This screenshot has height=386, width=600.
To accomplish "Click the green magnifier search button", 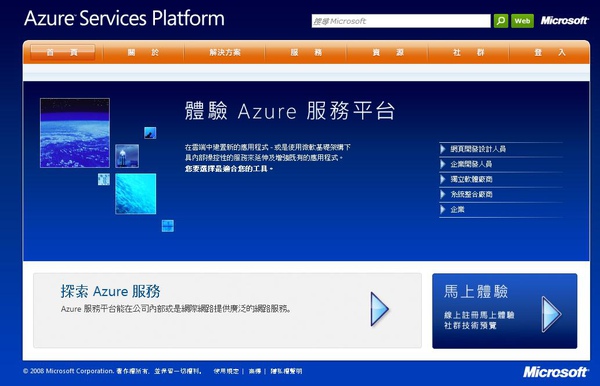I will 501,21.
